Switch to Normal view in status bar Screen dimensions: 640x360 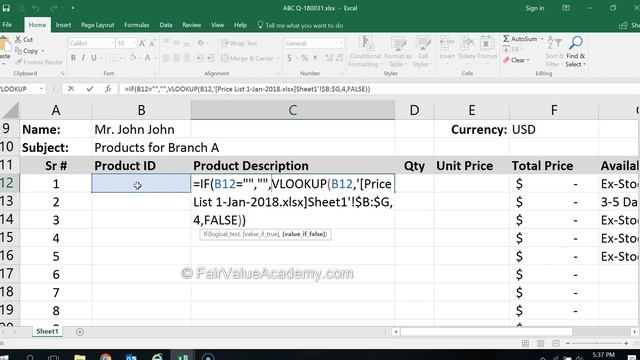tap(525, 344)
